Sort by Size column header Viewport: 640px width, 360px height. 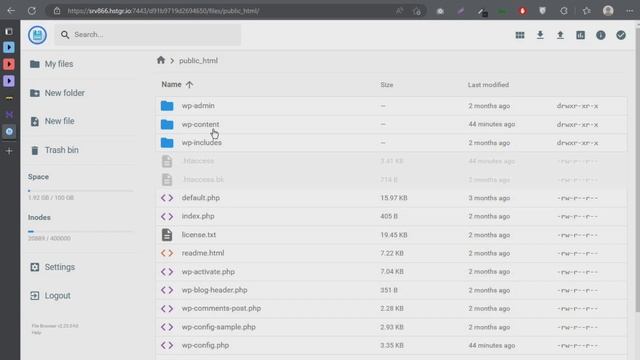(387, 85)
